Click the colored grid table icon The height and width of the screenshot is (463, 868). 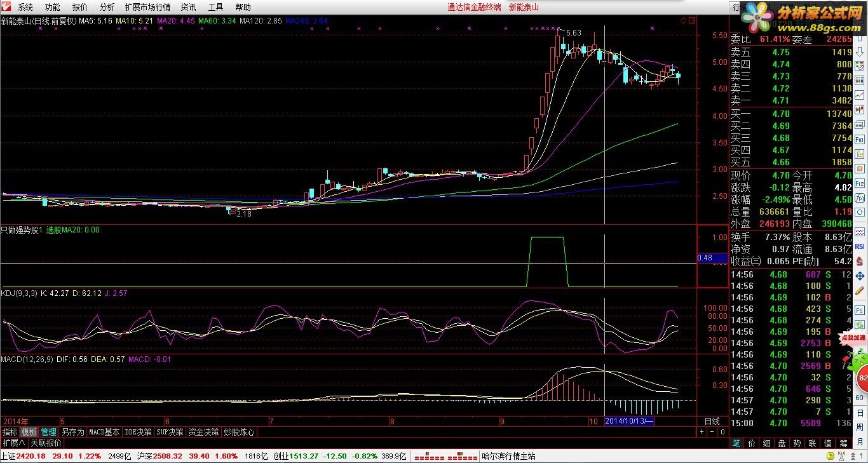tap(860, 80)
